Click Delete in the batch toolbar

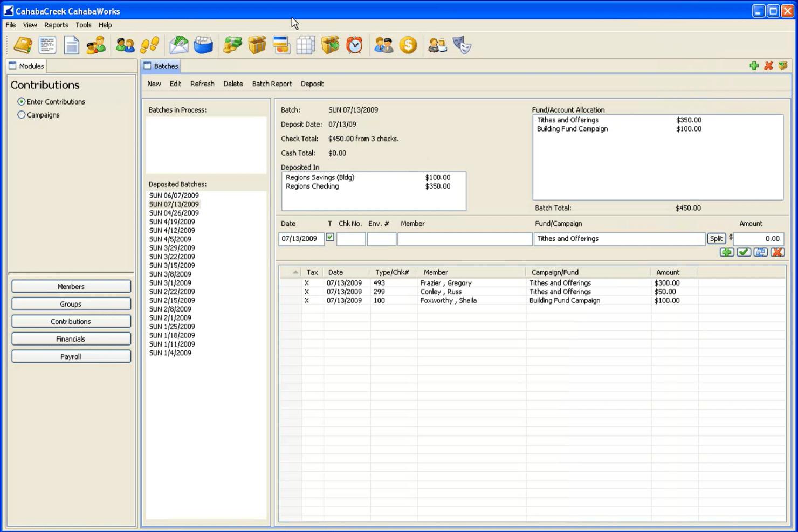click(x=233, y=84)
